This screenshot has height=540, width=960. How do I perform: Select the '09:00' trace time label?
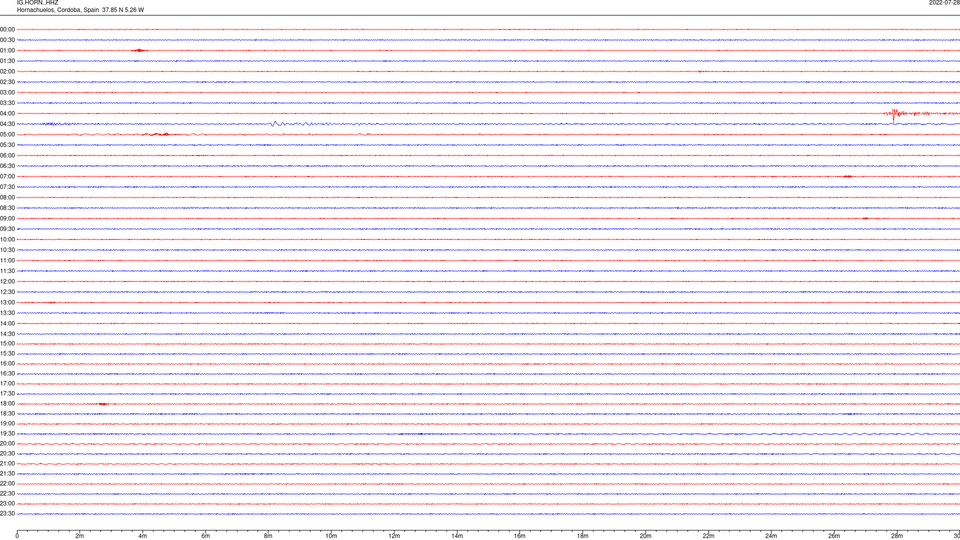pyautogui.click(x=7, y=219)
